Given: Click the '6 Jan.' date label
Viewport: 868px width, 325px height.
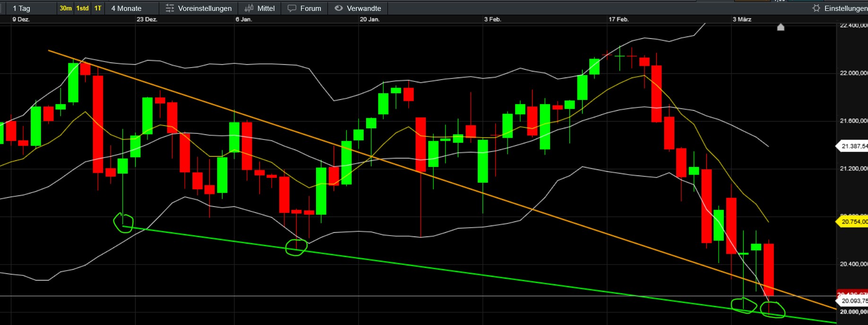Looking at the screenshot, I should [244, 19].
